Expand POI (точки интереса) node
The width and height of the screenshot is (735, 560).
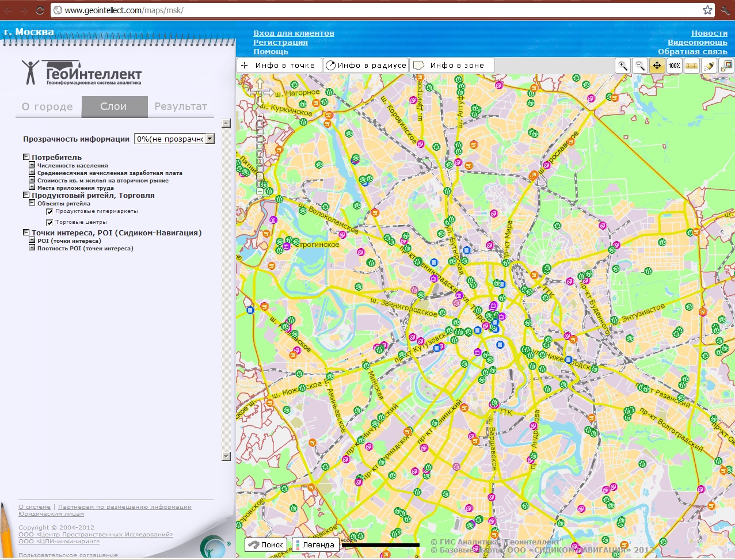click(x=32, y=240)
